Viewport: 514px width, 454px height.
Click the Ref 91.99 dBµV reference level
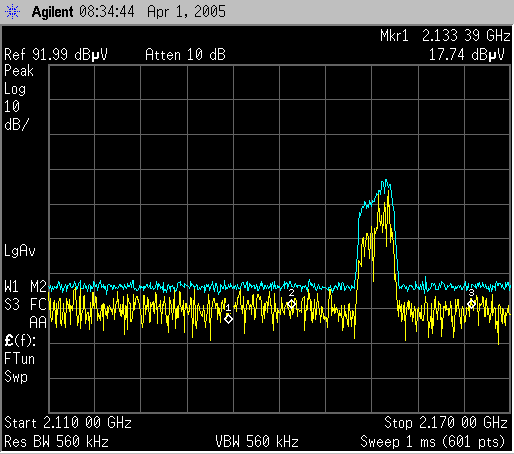[56, 54]
